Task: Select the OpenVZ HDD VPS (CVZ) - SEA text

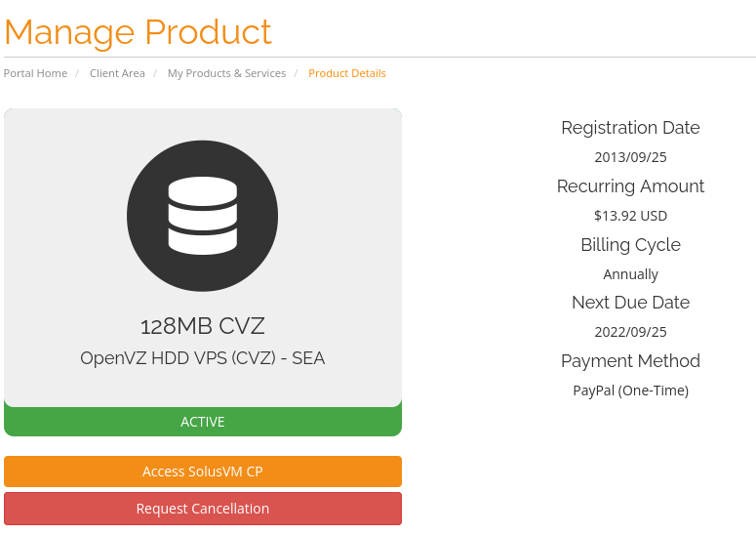Action: click(203, 358)
